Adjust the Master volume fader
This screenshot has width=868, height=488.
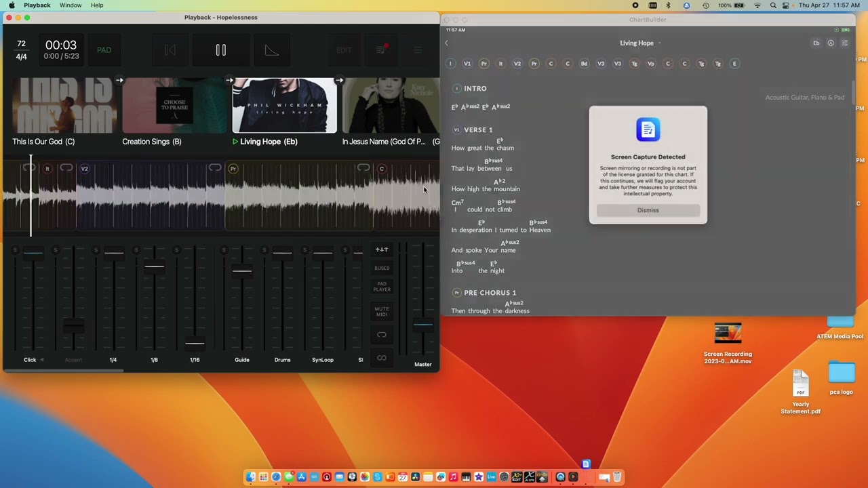coord(423,325)
